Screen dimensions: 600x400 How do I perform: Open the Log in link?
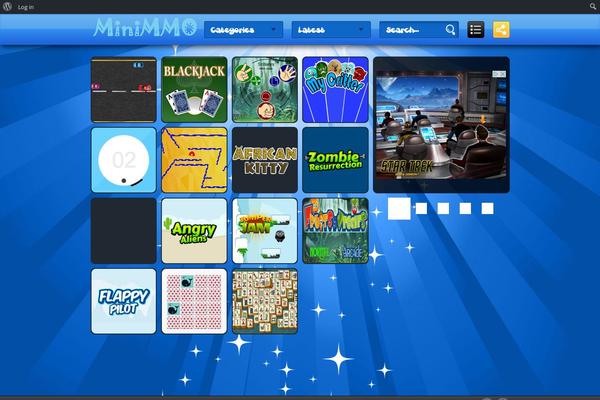[x=26, y=7]
